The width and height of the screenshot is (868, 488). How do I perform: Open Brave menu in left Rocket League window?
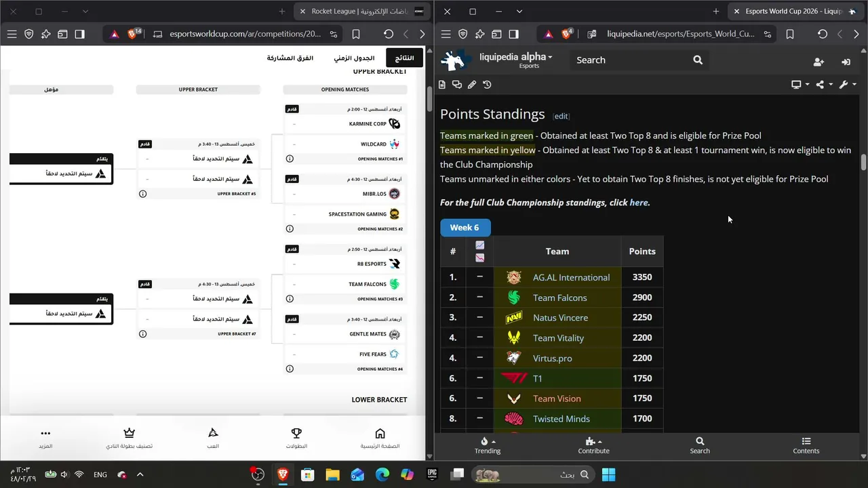click(12, 34)
